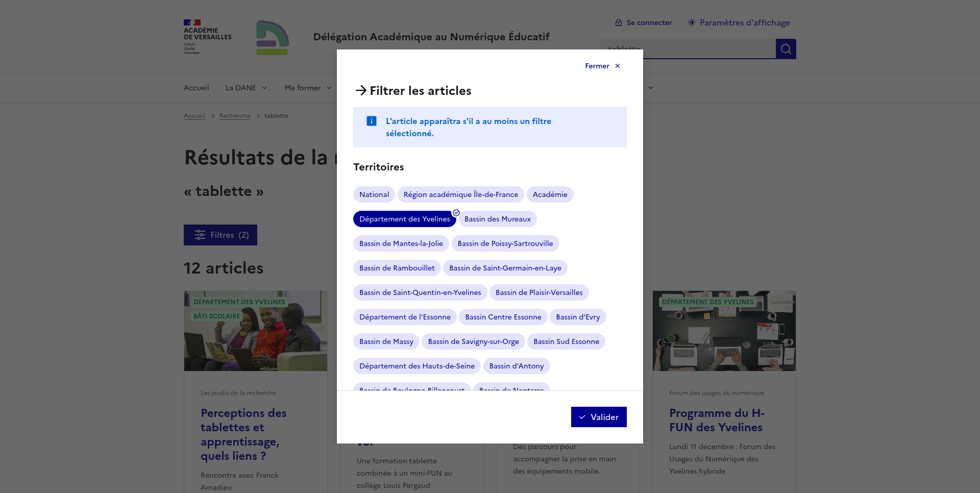Image resolution: width=980 pixels, height=493 pixels.
Task: Click the Académie de Versailles logo
Action: pyautogui.click(x=207, y=37)
